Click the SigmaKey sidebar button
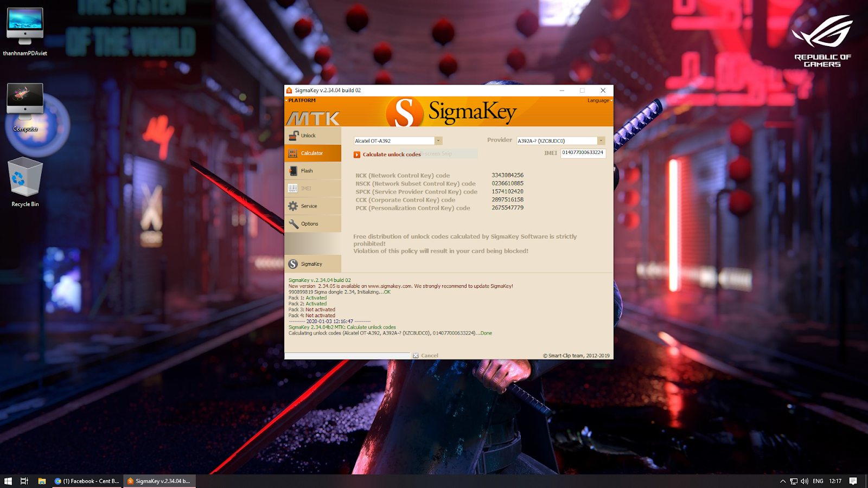The image size is (868, 488). (313, 264)
